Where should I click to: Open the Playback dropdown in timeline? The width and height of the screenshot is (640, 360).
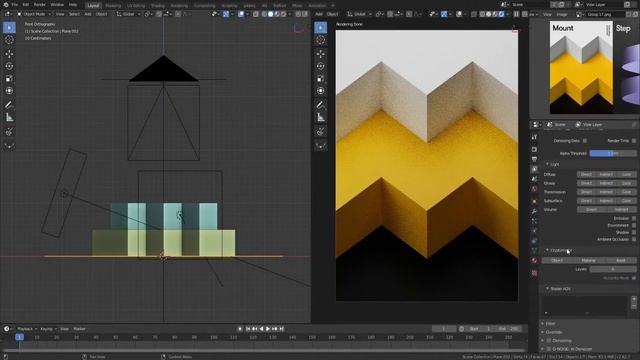coord(27,329)
